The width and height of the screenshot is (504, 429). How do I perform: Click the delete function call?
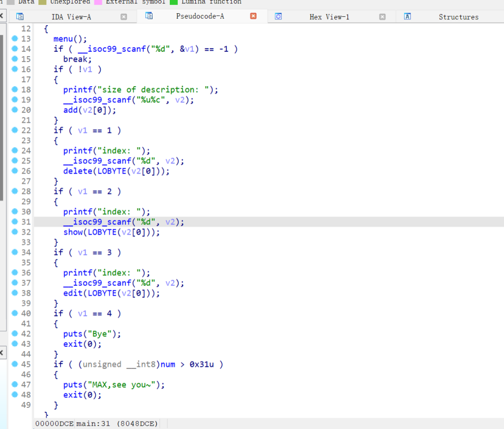[x=75, y=171]
